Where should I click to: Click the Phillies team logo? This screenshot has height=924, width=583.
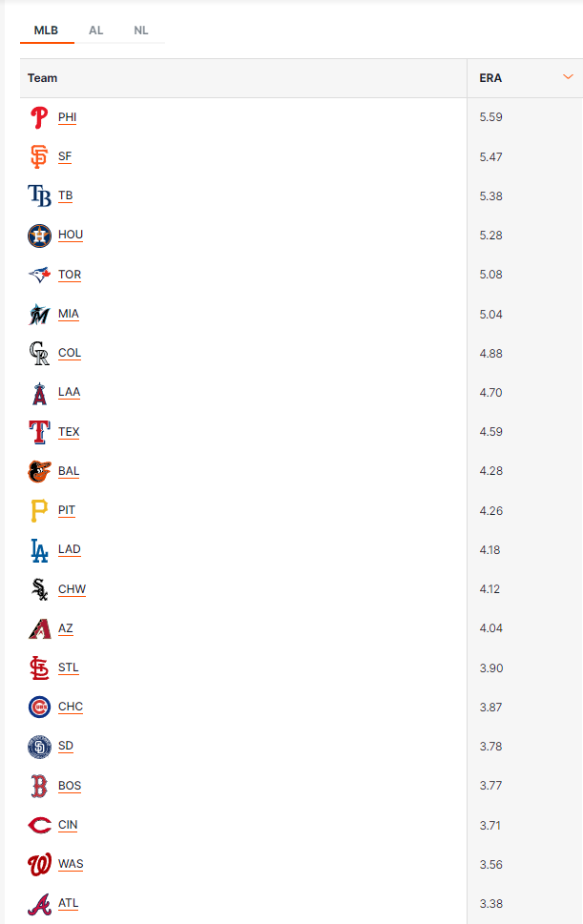[x=39, y=117]
